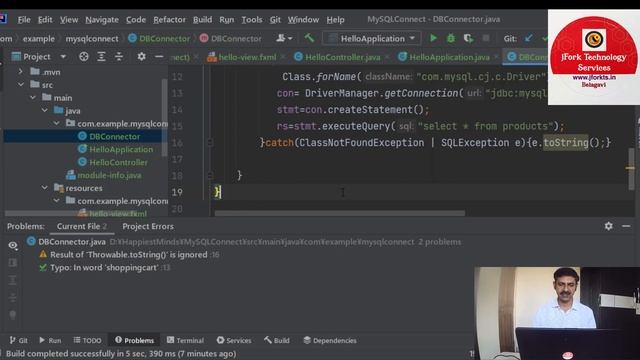Viewport: 640px width, 360px height.
Task: Click DBConnector class breadcrumb
Action: click(x=159, y=39)
